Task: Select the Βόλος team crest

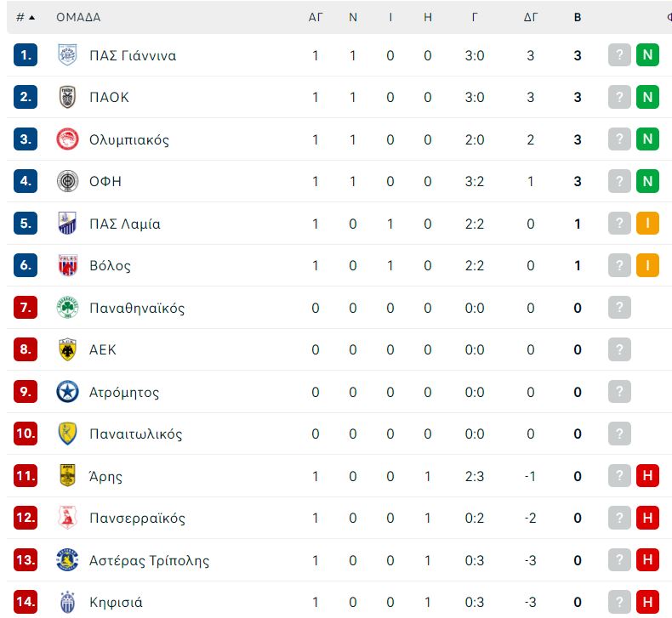Action: 67,265
